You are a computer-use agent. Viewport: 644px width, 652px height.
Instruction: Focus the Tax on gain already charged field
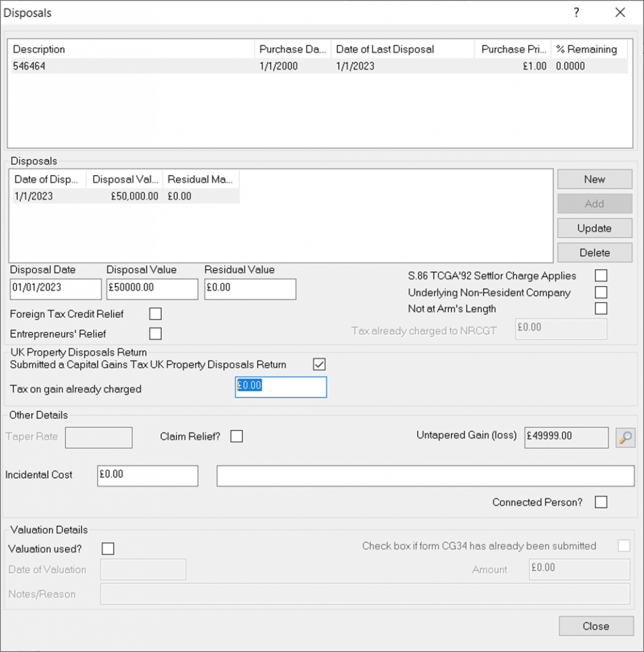point(281,387)
